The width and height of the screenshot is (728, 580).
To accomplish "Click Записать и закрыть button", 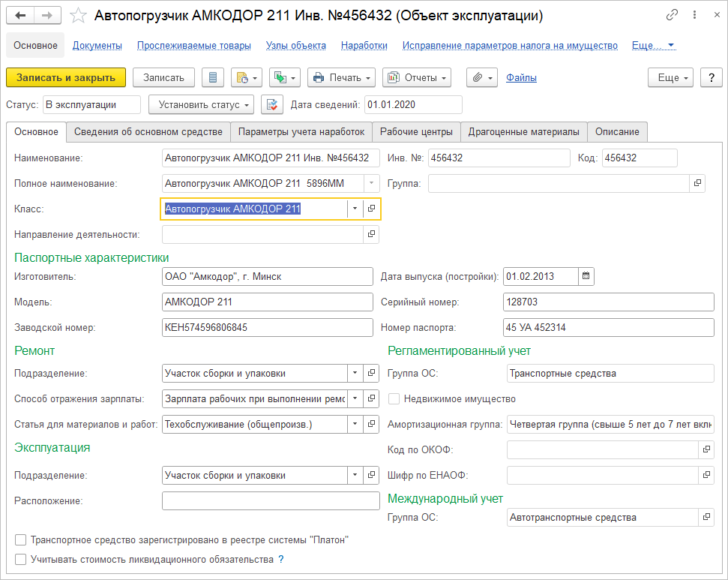I will point(66,77).
